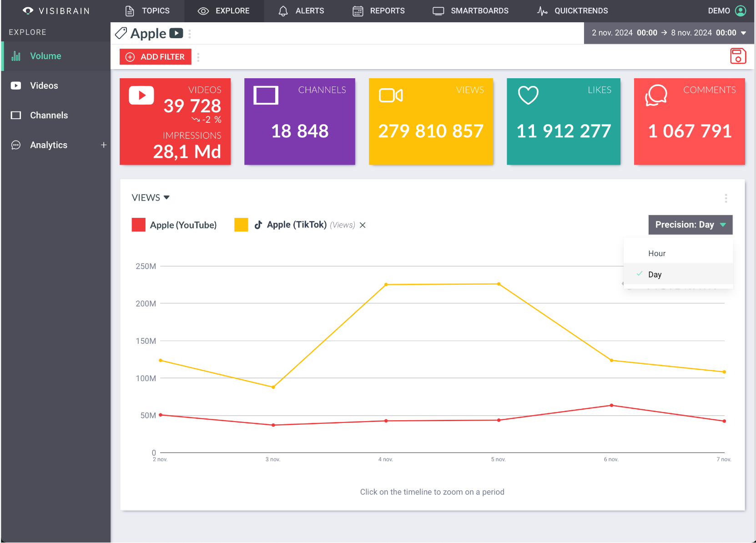Open the VIEWS metric dropdown
Viewport: 756px width, 543px height.
[151, 198]
